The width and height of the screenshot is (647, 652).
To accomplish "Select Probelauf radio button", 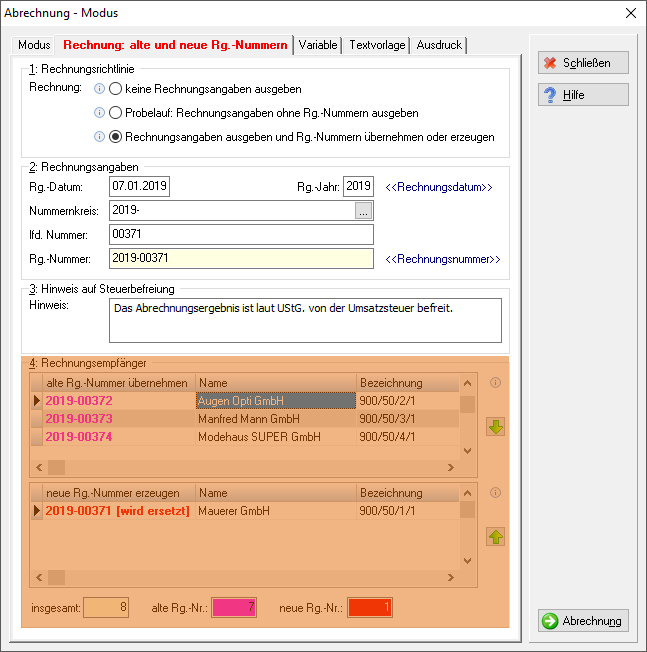I will [115, 113].
